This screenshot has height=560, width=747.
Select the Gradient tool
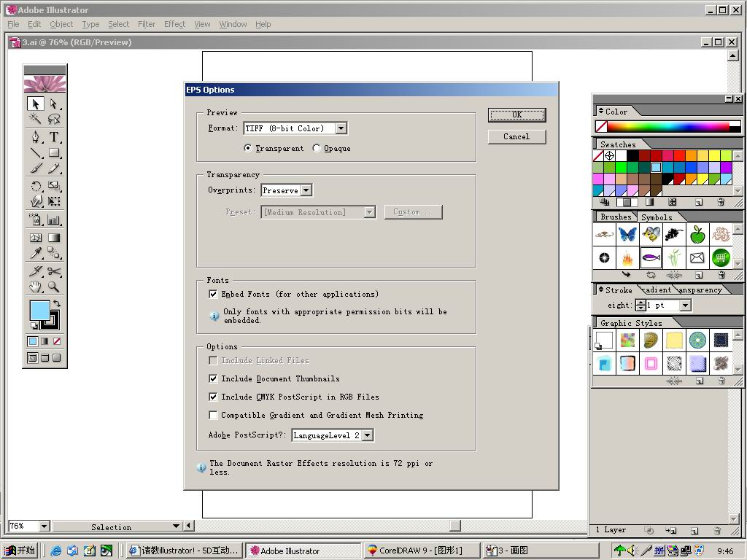[x=54, y=238]
